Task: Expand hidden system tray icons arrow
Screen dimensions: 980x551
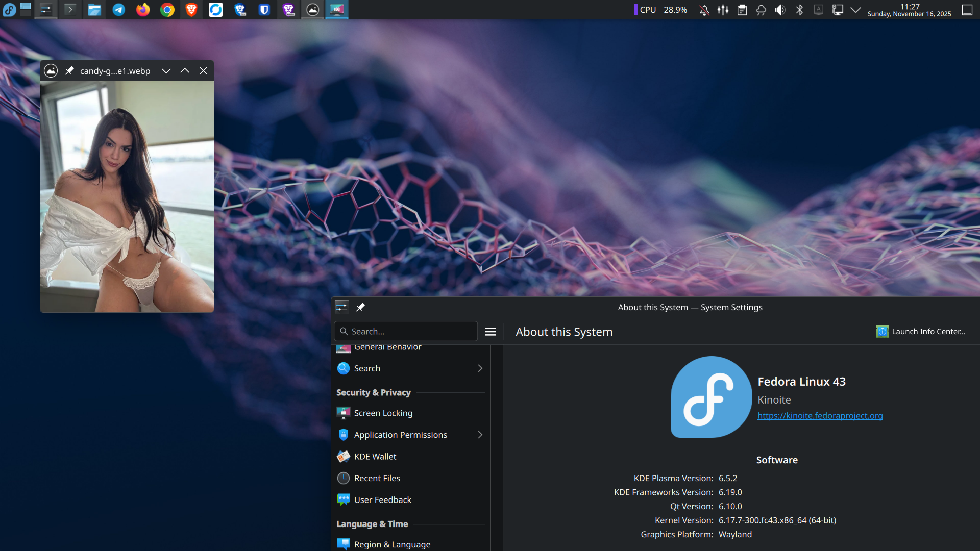Action: point(856,10)
